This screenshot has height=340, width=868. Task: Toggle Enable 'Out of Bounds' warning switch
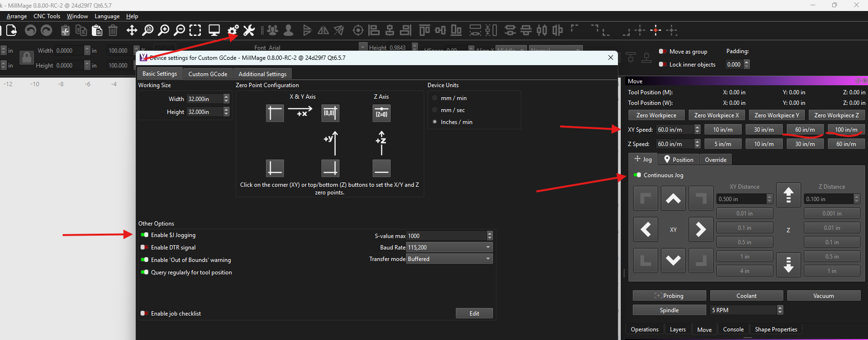click(x=144, y=260)
